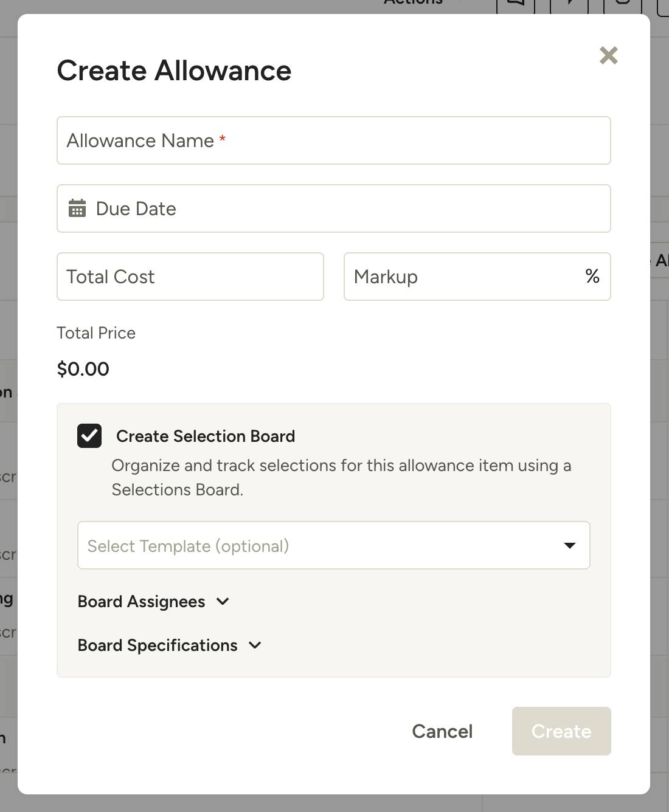669x812 pixels.
Task: Click the Create button
Action: click(x=561, y=731)
